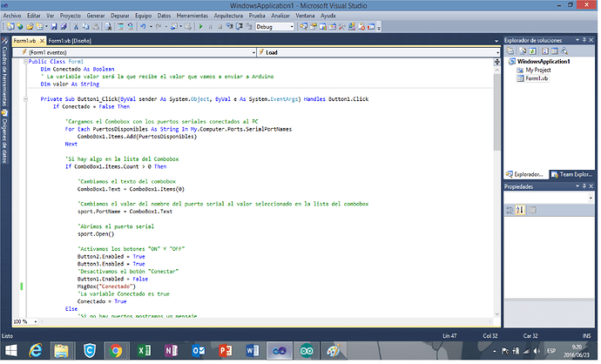Open the Archivo menu
The height and width of the screenshot is (364, 601).
tap(12, 16)
